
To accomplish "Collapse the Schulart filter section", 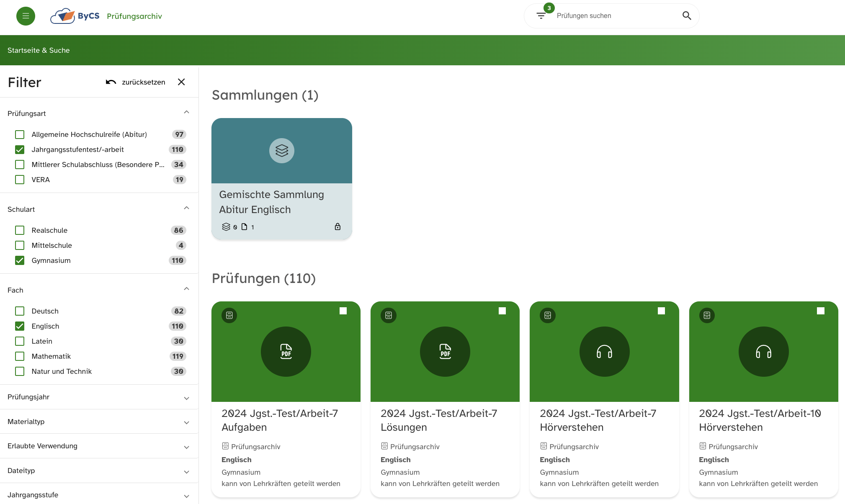I will click(x=187, y=208).
